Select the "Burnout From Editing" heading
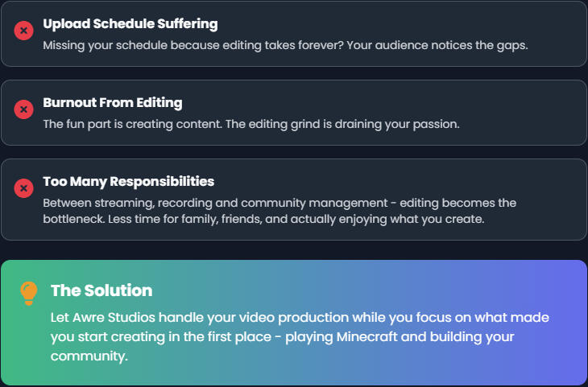The image size is (588, 387). coord(113,103)
